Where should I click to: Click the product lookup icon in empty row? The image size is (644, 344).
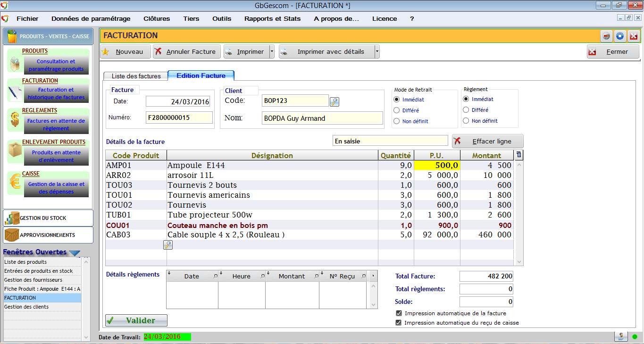pyautogui.click(x=167, y=244)
